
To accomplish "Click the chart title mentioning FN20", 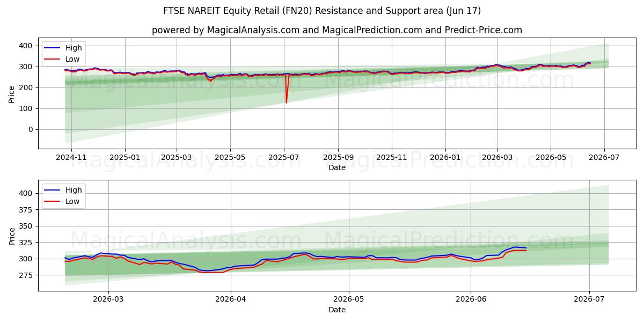I will click(322, 11).
